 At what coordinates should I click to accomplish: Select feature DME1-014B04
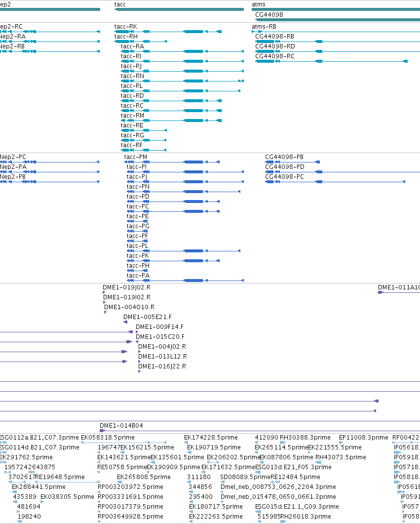[x=260, y=431]
